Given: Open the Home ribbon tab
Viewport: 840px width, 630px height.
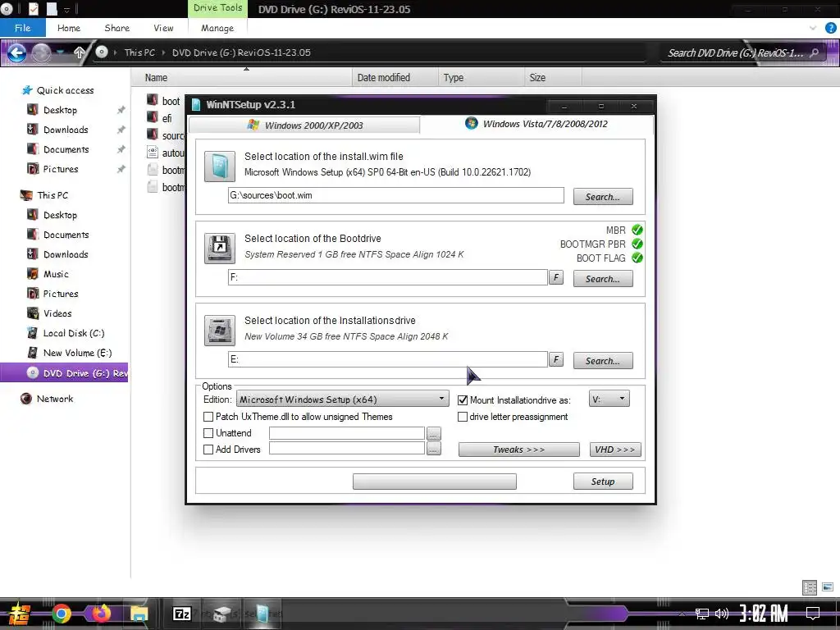Looking at the screenshot, I should [x=69, y=28].
